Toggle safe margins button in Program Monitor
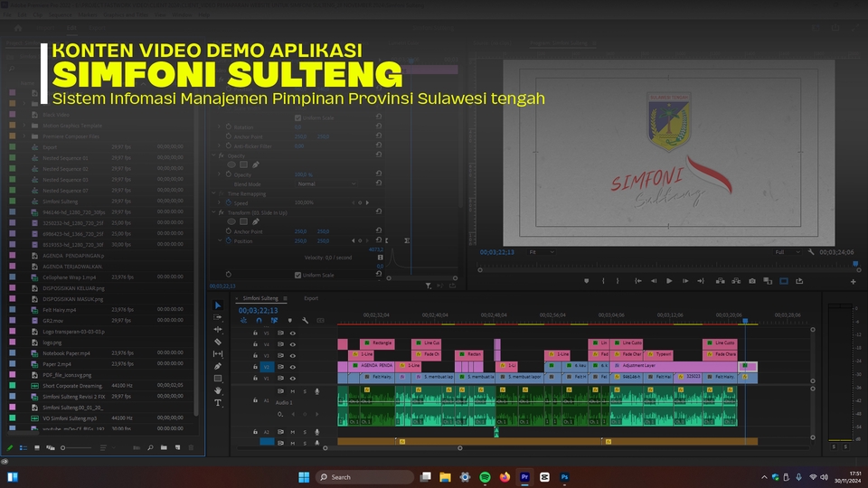The image size is (868, 488). pyautogui.click(x=784, y=281)
